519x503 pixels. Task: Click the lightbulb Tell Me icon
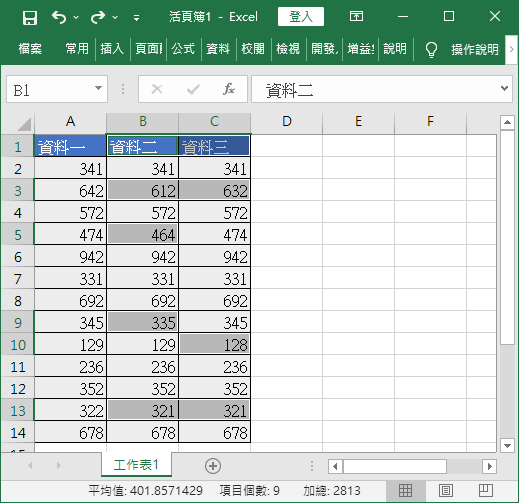(431, 49)
